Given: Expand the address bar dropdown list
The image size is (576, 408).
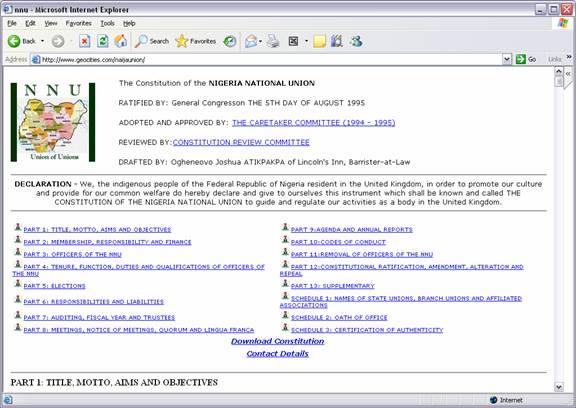Looking at the screenshot, I should (x=507, y=59).
